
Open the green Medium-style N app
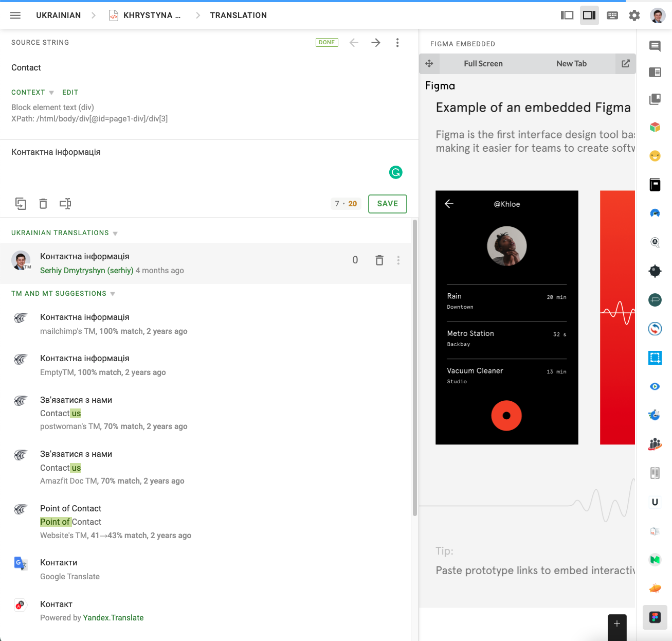pyautogui.click(x=655, y=560)
